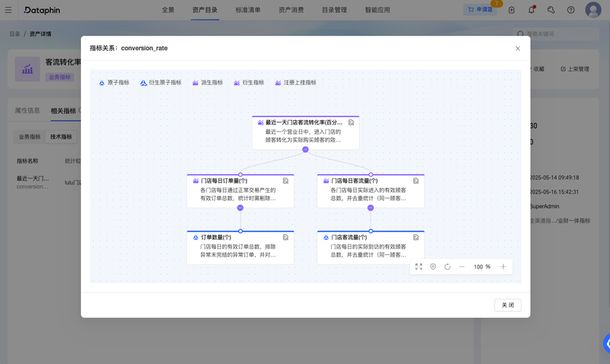
Task: Switch to 属性信息 tab
Action: coord(27,111)
